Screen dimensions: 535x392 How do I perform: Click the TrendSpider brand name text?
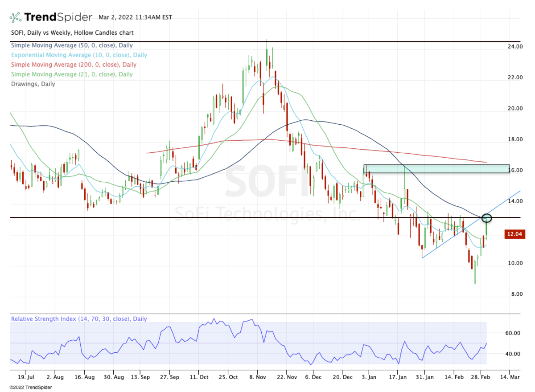[x=58, y=17]
